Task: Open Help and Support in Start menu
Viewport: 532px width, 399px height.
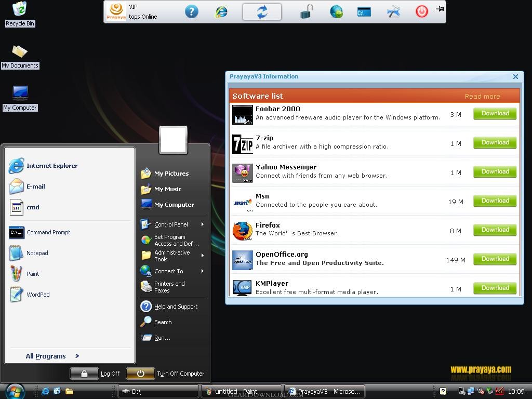Action: [169, 307]
